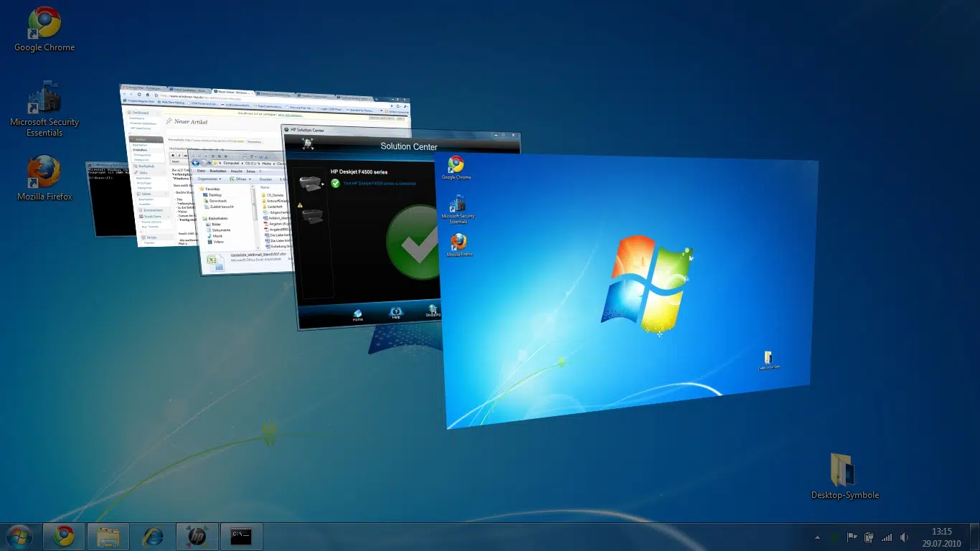The image size is (980, 551).
Task: Select the Command Prompt taskbar button
Action: (241, 537)
